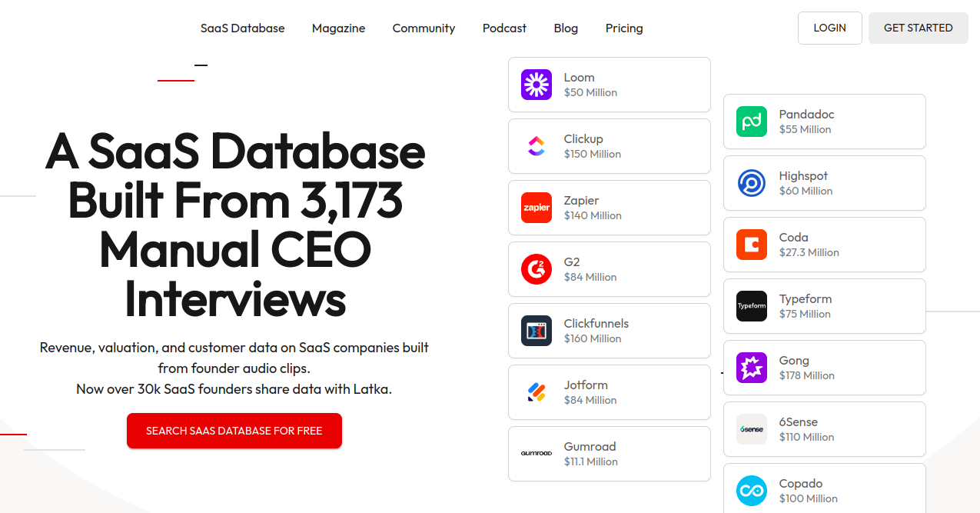Open the Podcast nav link

(504, 28)
